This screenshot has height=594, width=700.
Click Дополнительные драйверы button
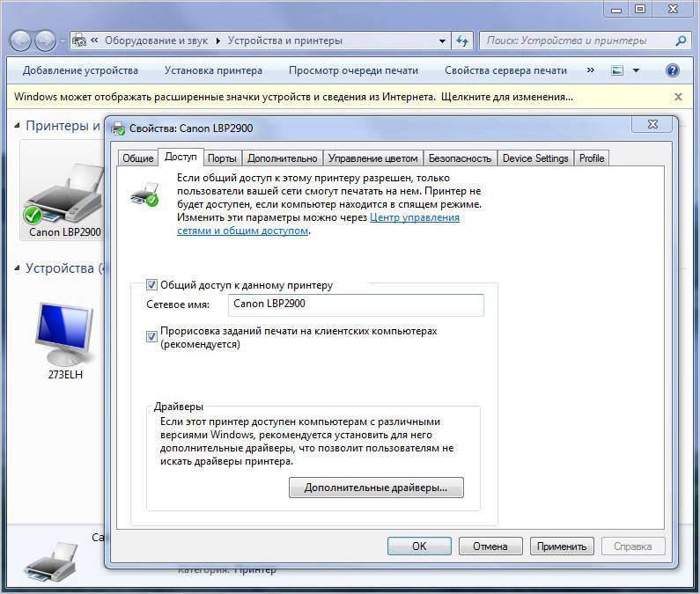pos(376,488)
